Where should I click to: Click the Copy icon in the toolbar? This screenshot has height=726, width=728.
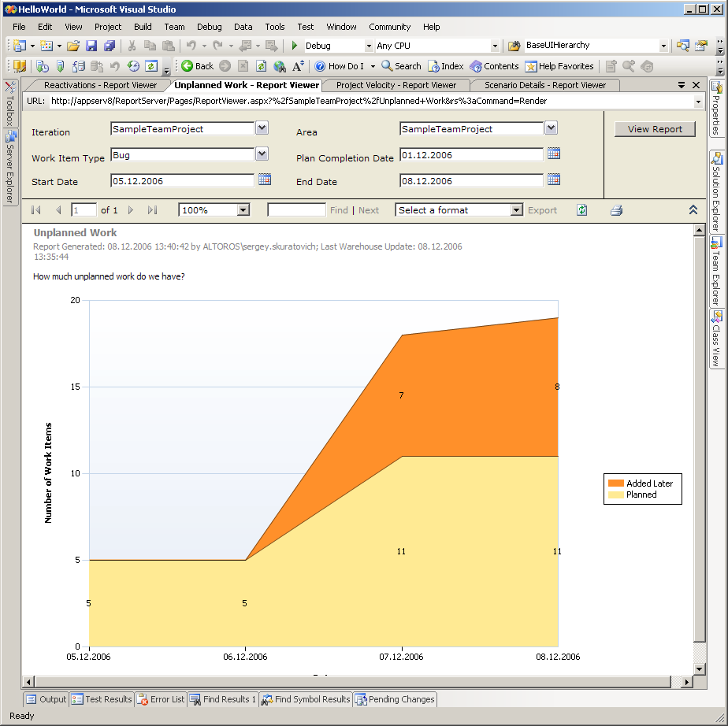pos(150,46)
